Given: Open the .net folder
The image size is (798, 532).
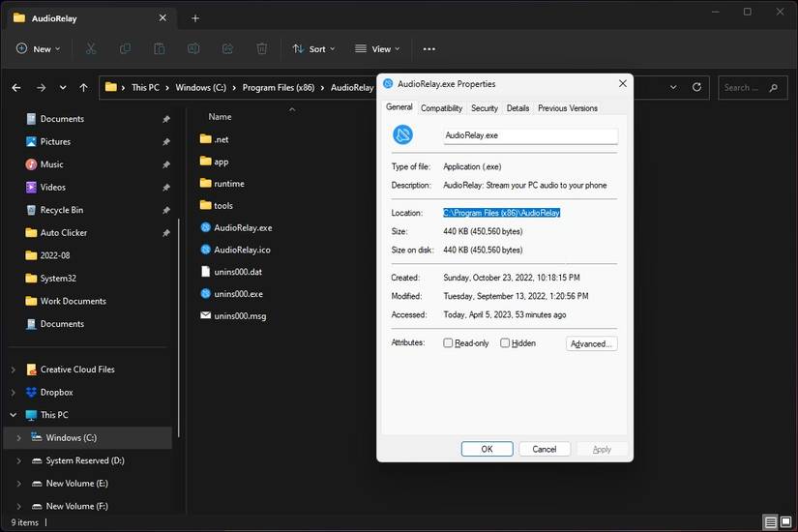Looking at the screenshot, I should (x=215, y=139).
